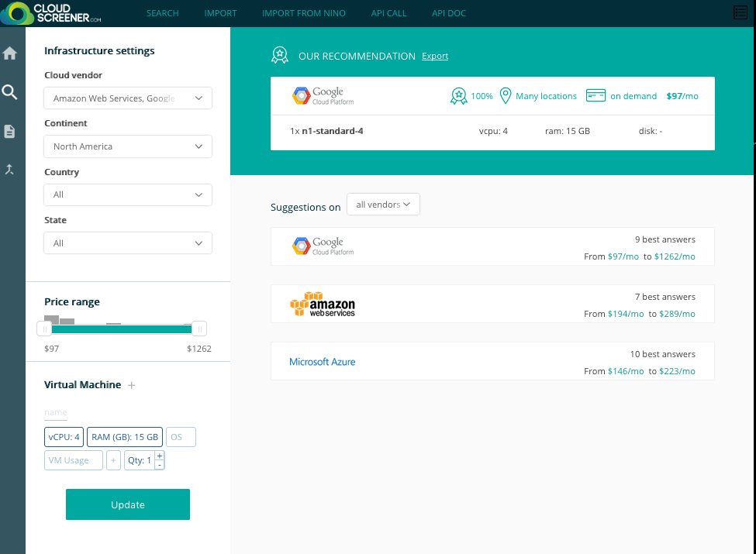This screenshot has width=756, height=554.
Task: Decrease quantity with the minus stepper
Action: pyautogui.click(x=160, y=465)
